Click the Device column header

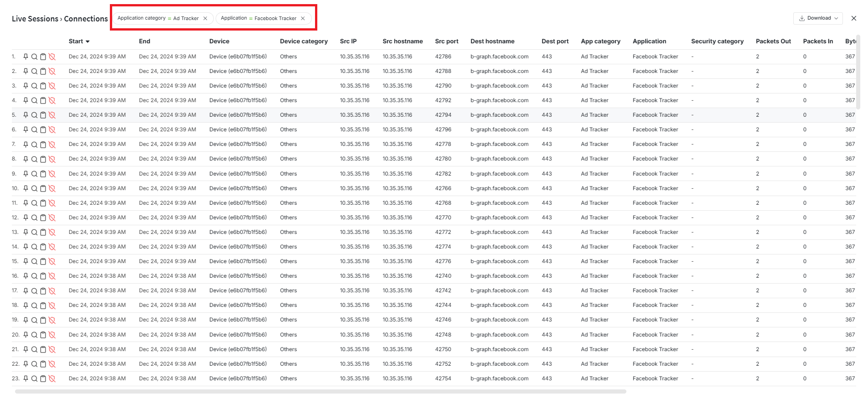pyautogui.click(x=219, y=41)
